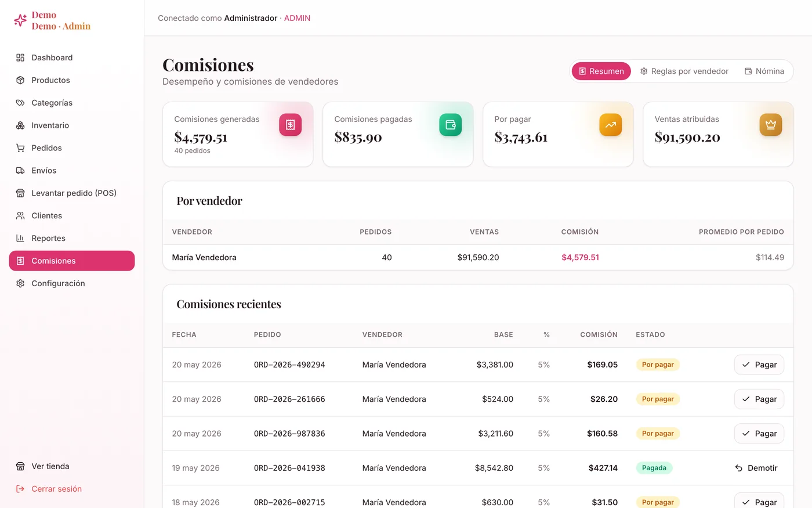This screenshot has height=508, width=812.
Task: Click Demotir for order ORD-2026-041938
Action: click(x=756, y=468)
